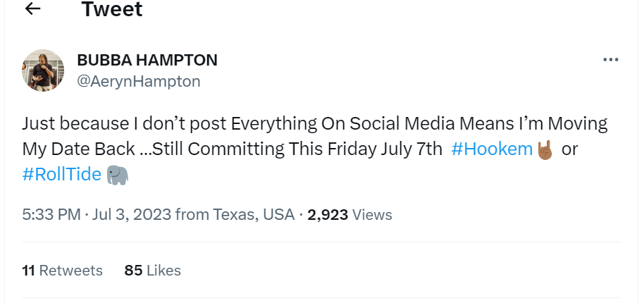Open the #Hookem hashtag
The width and height of the screenshot is (644, 303).
(491, 149)
